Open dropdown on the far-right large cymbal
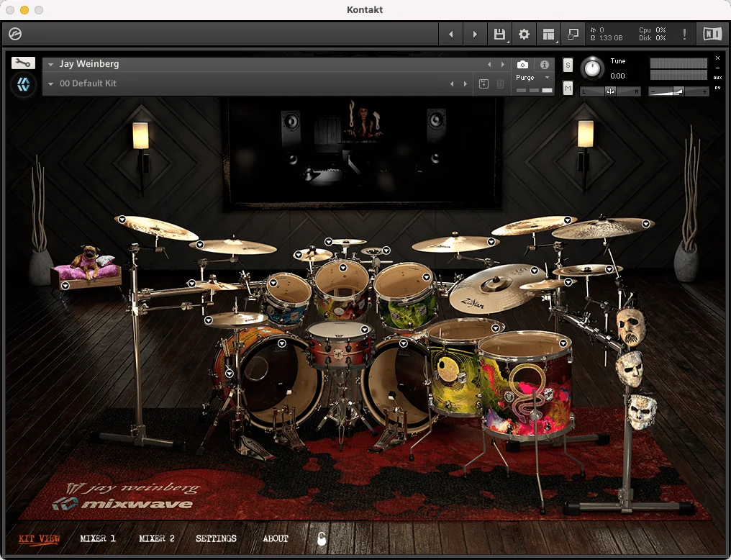 click(x=645, y=224)
